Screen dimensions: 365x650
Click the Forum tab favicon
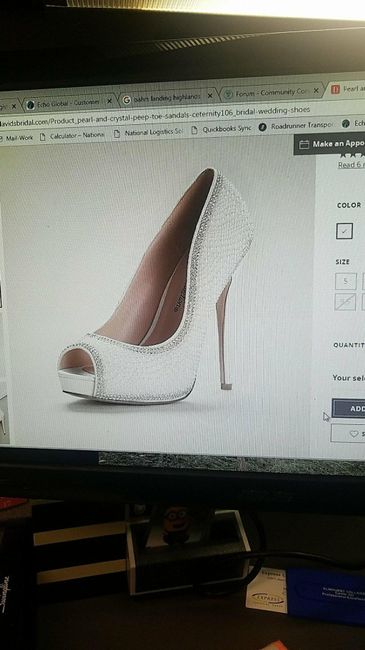pyautogui.click(x=228, y=94)
